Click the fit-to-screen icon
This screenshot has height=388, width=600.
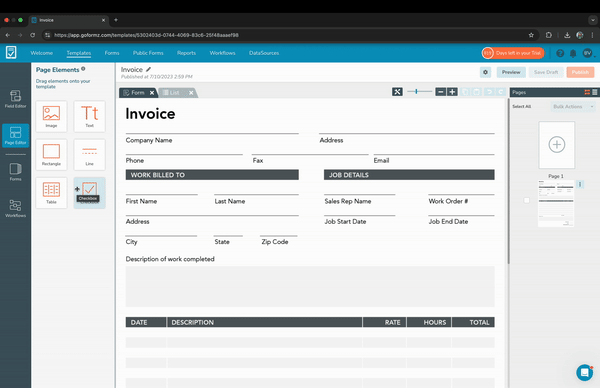[397, 92]
